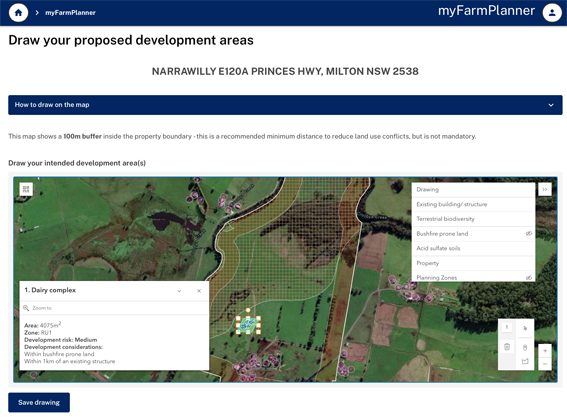Expand How to draw on the map
Viewport: 567px width, 419px height.
click(x=285, y=105)
